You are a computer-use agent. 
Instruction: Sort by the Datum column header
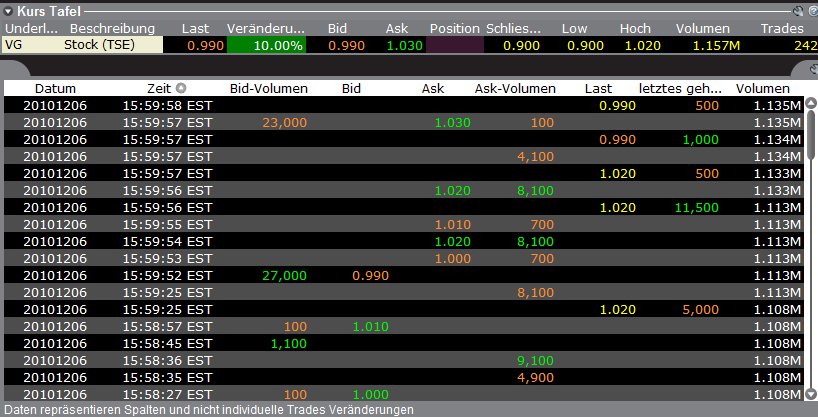coord(55,88)
